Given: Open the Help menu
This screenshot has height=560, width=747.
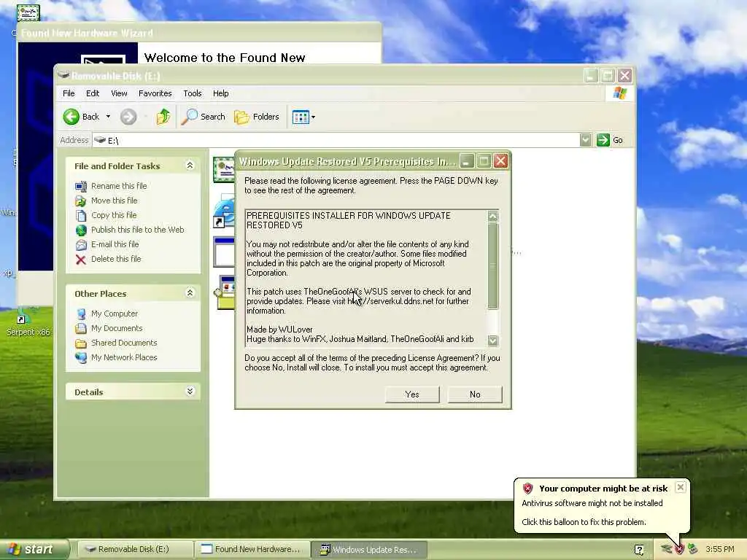Looking at the screenshot, I should (x=220, y=93).
